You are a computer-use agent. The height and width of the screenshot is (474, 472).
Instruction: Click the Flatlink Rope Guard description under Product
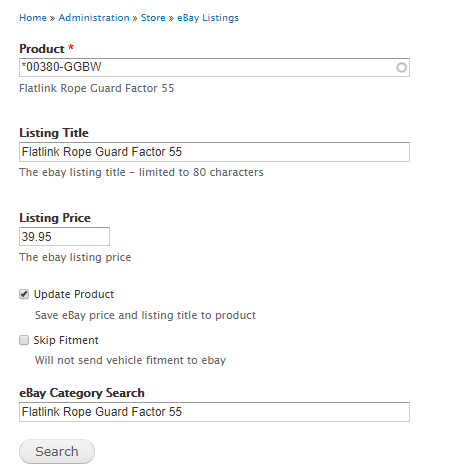pyautogui.click(x=97, y=88)
